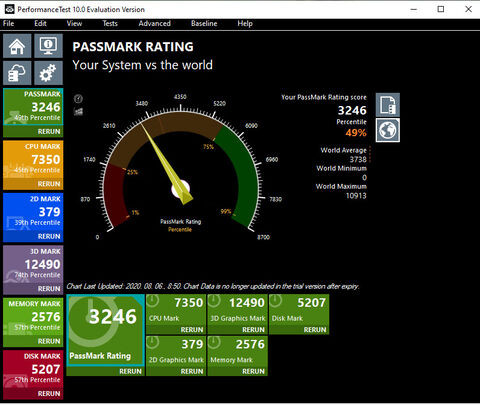Minimize the PerformanceTest window

(x=414, y=9)
